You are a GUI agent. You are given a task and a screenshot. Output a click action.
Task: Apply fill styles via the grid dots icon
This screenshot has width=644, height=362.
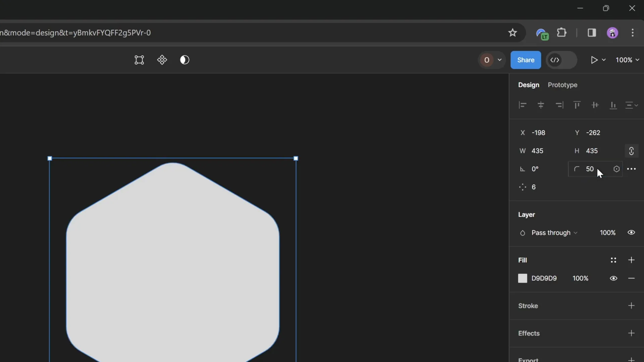613,260
